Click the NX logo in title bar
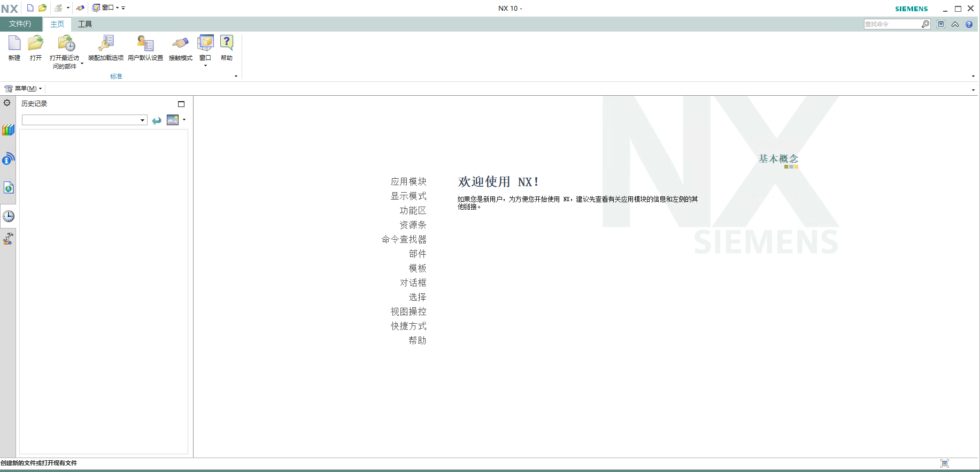The width and height of the screenshot is (980, 472). [x=10, y=9]
